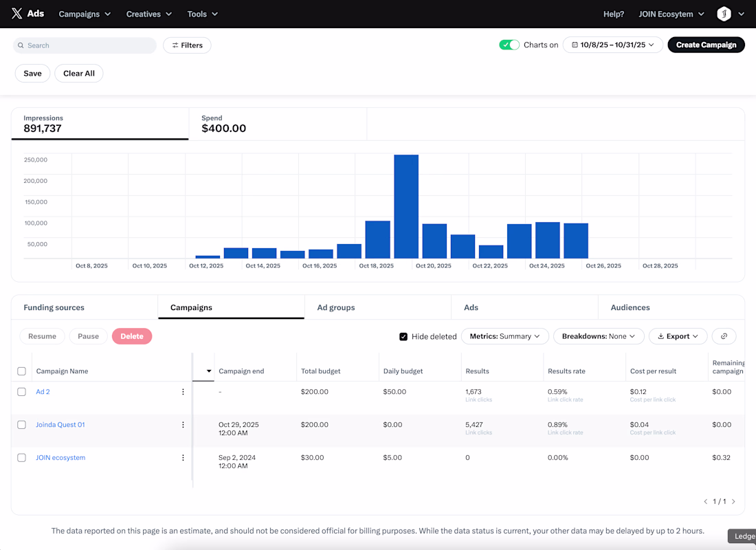Image resolution: width=756 pixels, height=550 pixels.
Task: Select the Impressions chart tab
Action: pyautogui.click(x=100, y=124)
